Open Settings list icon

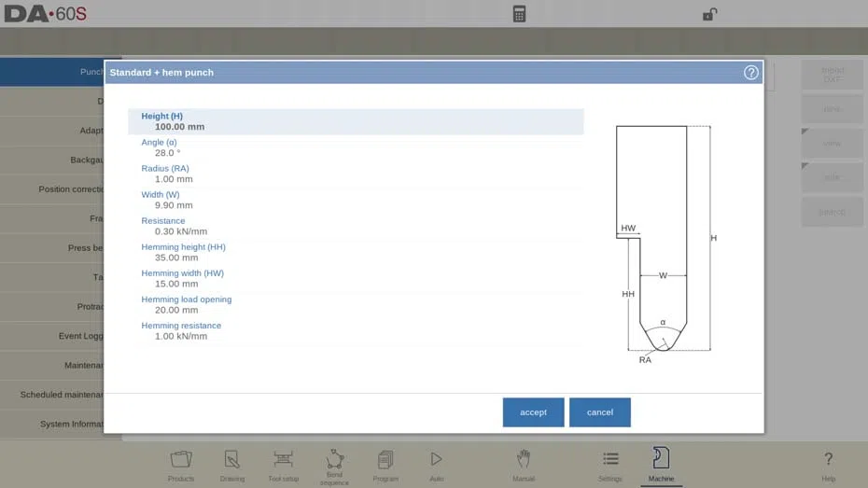[x=610, y=466]
